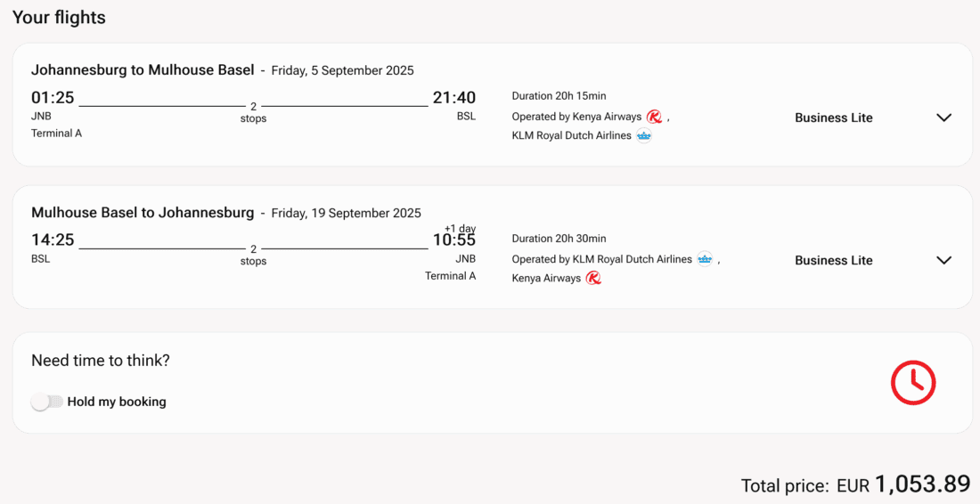Click the Need time to think heading
This screenshot has height=504, width=980.
(x=101, y=361)
